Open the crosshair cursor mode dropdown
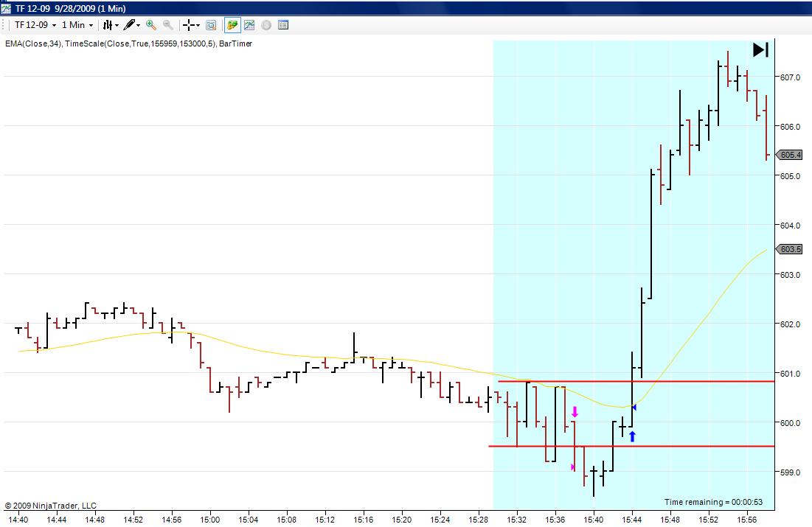Image resolution: width=812 pixels, height=527 pixels. click(x=191, y=25)
